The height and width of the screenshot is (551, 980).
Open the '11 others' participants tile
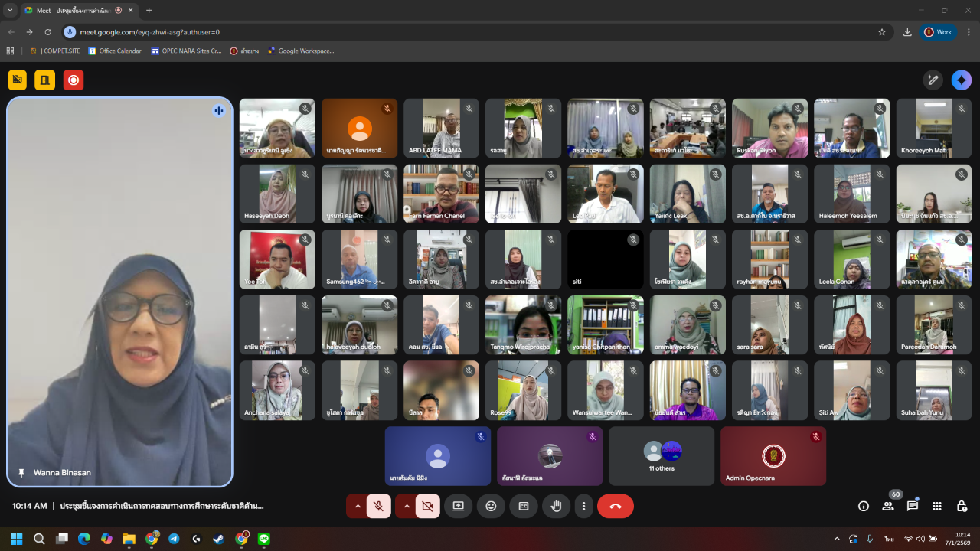point(661,456)
